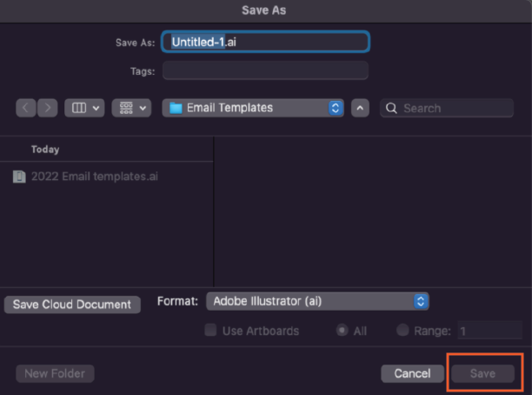The width and height of the screenshot is (532, 395).
Task: Open the Email Templates location dropdown
Action: (336, 108)
